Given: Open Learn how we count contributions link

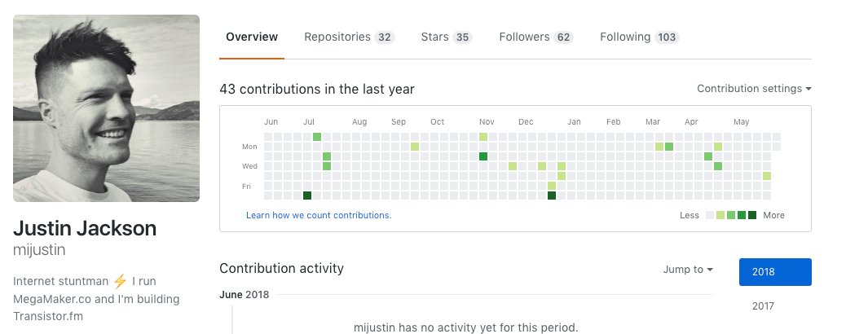Looking at the screenshot, I should point(319,215).
